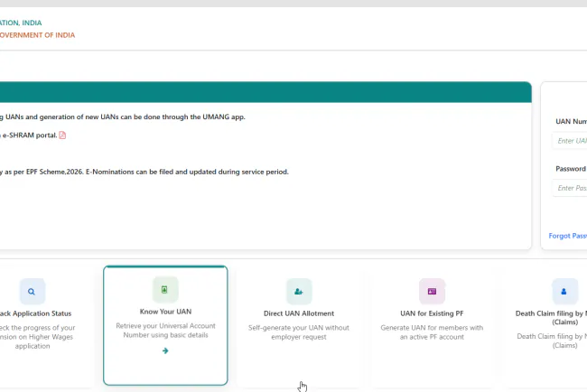The width and height of the screenshot is (587, 392).
Task: Click the notice text mentioning e-SHRAM portal
Action: point(29,135)
